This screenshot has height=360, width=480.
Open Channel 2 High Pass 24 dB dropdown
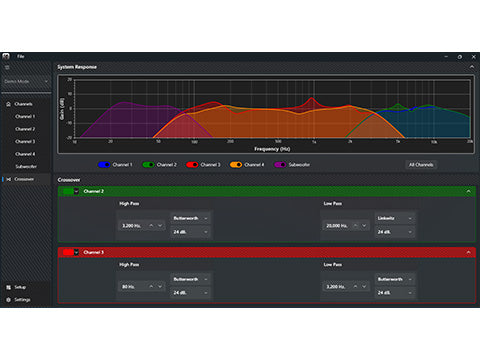pos(190,232)
